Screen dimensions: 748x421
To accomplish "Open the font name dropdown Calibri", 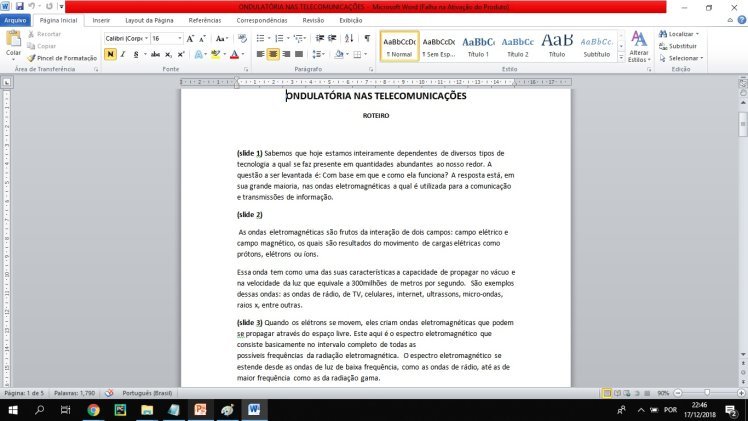I will [146, 39].
